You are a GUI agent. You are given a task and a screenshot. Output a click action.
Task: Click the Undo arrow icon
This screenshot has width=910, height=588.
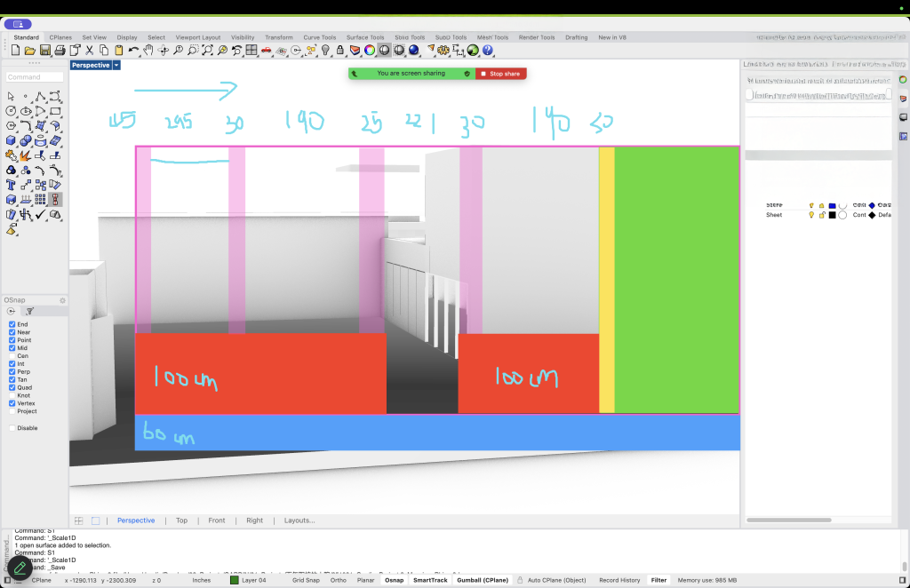[x=133, y=51]
